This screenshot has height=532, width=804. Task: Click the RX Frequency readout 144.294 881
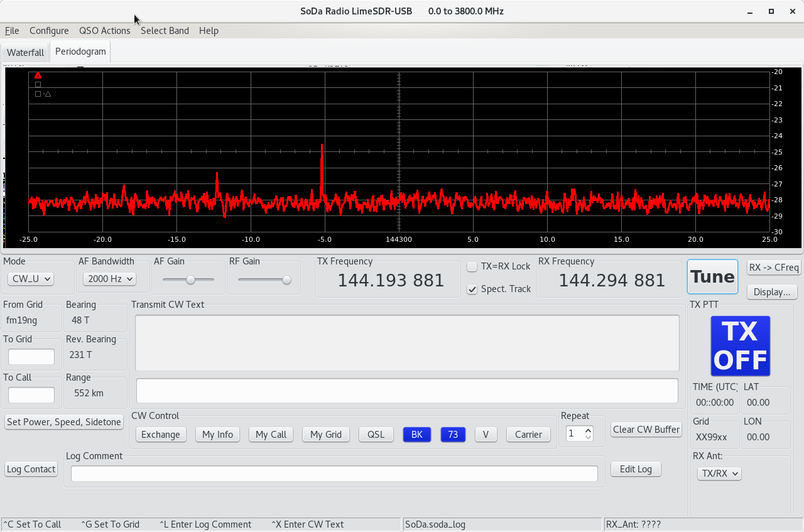pos(612,281)
